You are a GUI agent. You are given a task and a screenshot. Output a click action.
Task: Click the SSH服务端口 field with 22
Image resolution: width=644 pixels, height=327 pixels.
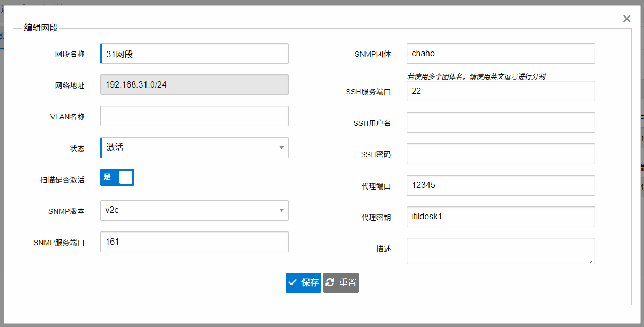[501, 91]
